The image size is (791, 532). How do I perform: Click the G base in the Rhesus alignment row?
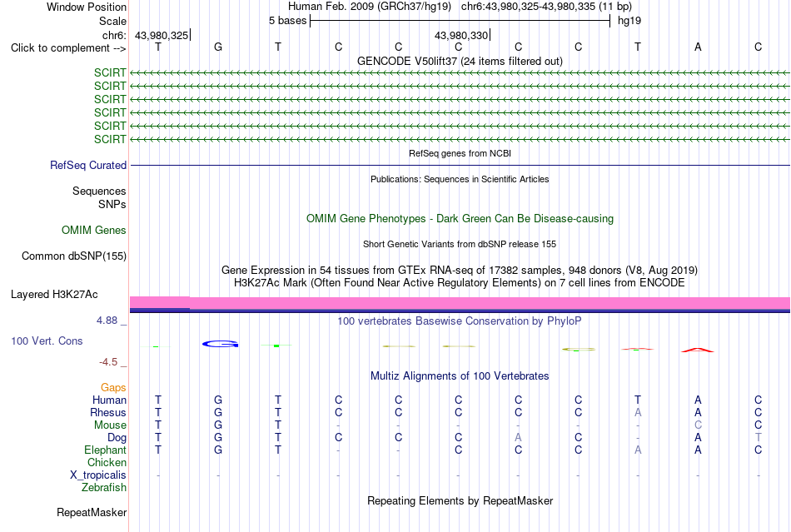pyautogui.click(x=218, y=412)
